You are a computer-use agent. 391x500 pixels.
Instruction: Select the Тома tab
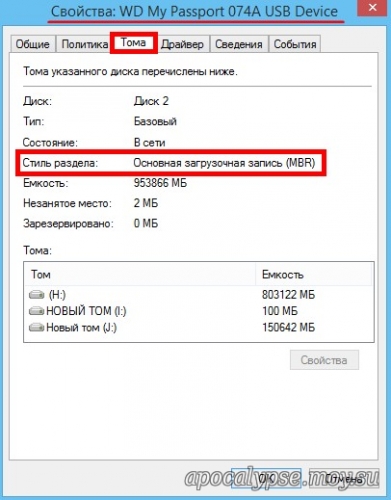click(x=133, y=43)
